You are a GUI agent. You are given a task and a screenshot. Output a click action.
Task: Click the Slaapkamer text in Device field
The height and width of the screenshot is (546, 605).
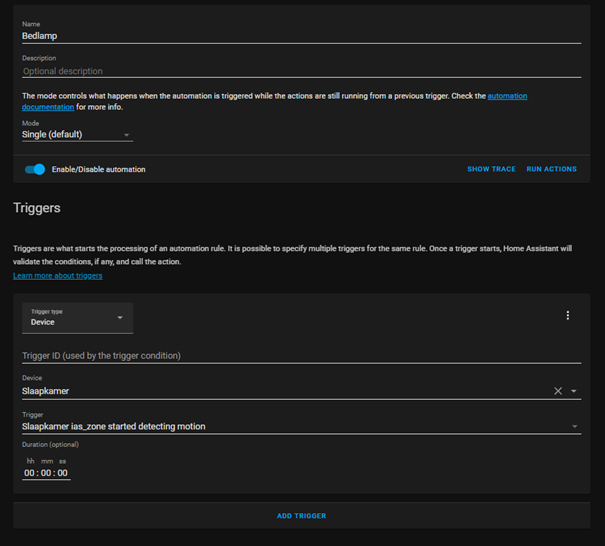[x=46, y=391]
